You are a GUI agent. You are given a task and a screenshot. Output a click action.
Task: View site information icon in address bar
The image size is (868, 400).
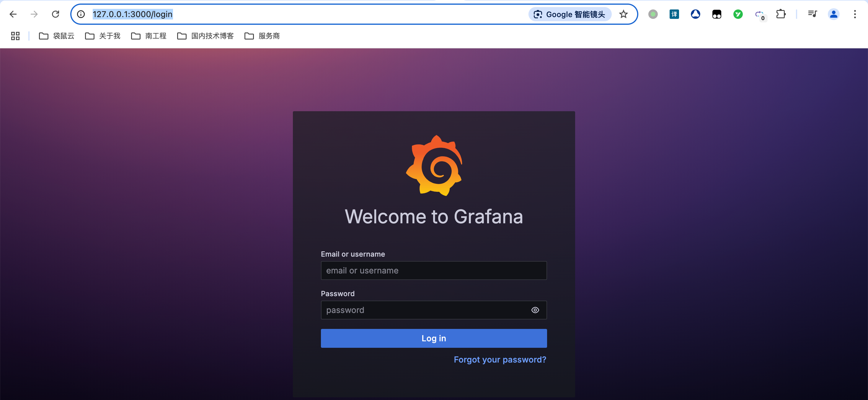coord(81,14)
